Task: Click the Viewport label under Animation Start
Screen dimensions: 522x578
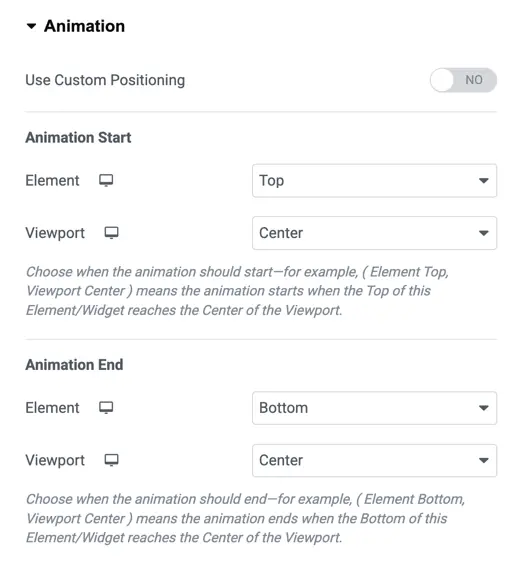Action: tap(55, 233)
